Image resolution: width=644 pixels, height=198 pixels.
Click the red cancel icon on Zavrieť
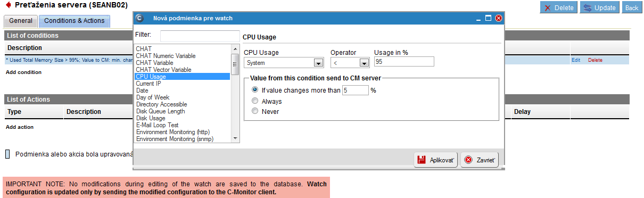(468, 160)
